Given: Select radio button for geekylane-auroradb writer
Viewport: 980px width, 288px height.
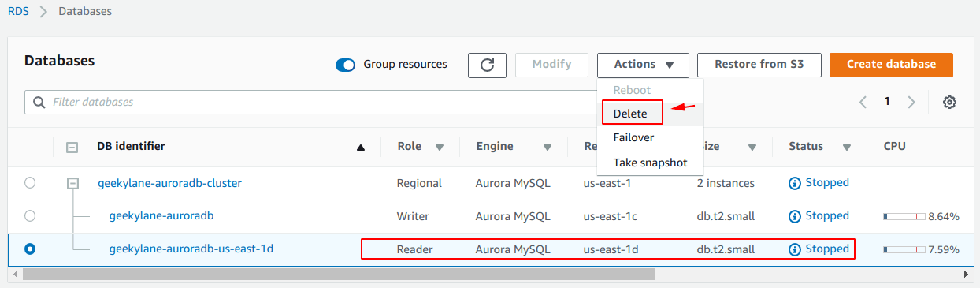Looking at the screenshot, I should click(30, 215).
